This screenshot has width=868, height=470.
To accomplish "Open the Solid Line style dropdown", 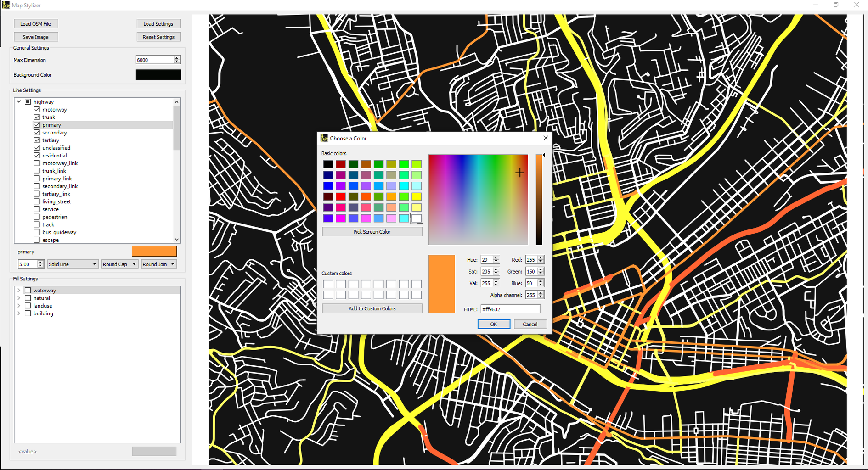I will [72, 264].
